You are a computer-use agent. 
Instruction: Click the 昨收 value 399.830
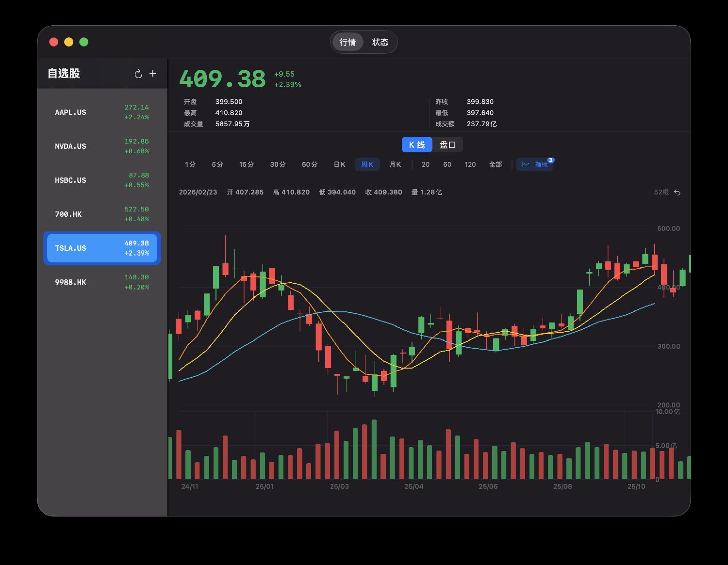tap(480, 102)
